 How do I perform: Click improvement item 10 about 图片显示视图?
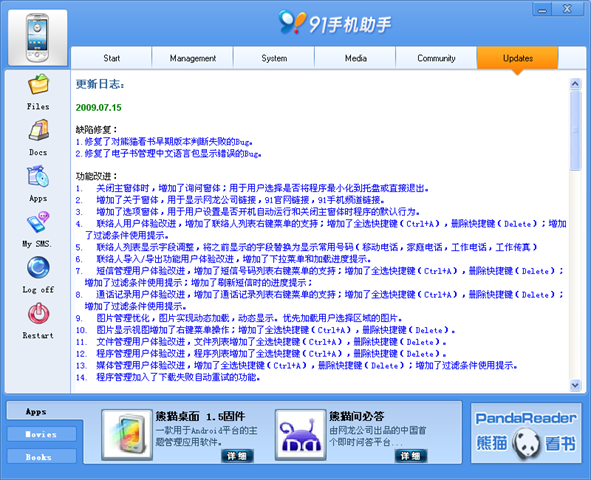click(265, 330)
